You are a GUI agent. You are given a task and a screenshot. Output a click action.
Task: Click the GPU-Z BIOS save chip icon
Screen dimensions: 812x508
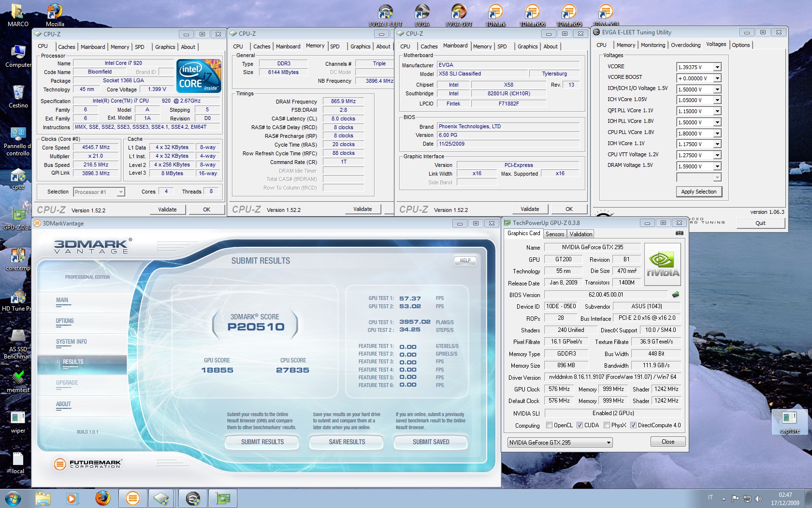[x=676, y=294]
